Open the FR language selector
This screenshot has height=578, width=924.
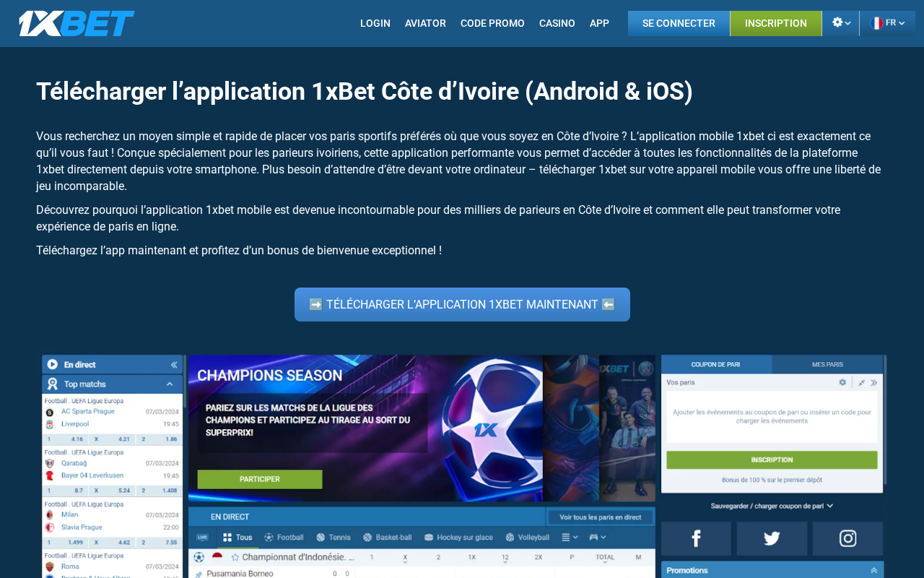pyautogui.click(x=888, y=23)
